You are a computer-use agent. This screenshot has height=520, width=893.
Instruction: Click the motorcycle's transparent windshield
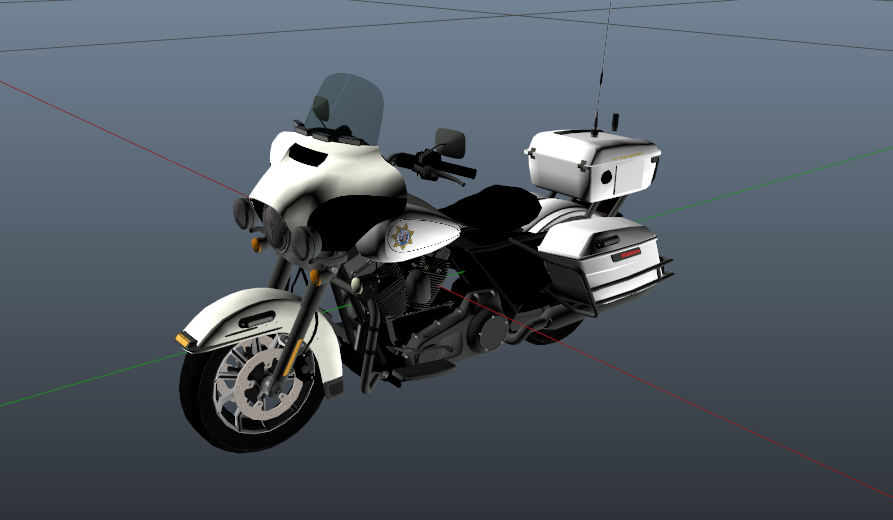[345, 104]
